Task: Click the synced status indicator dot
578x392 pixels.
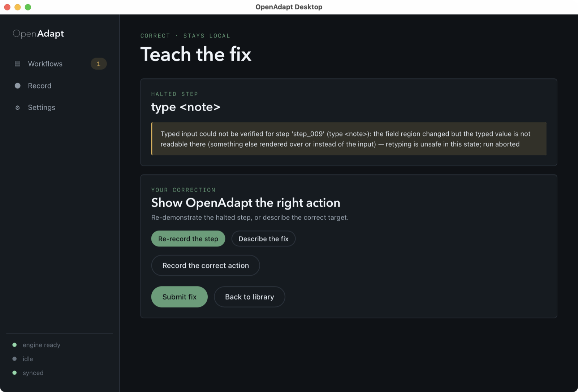Action: 14,373
